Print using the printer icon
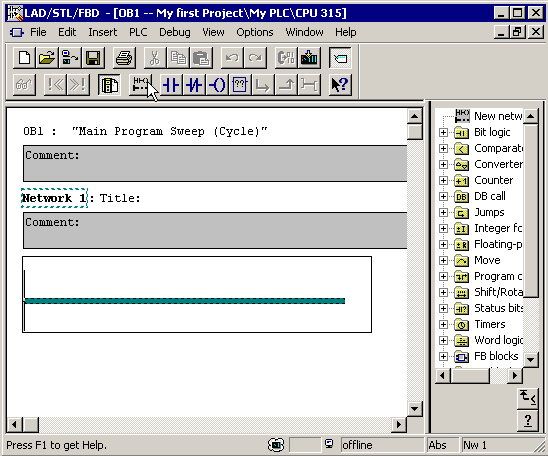Image resolution: width=548 pixels, height=456 pixels. point(124,58)
